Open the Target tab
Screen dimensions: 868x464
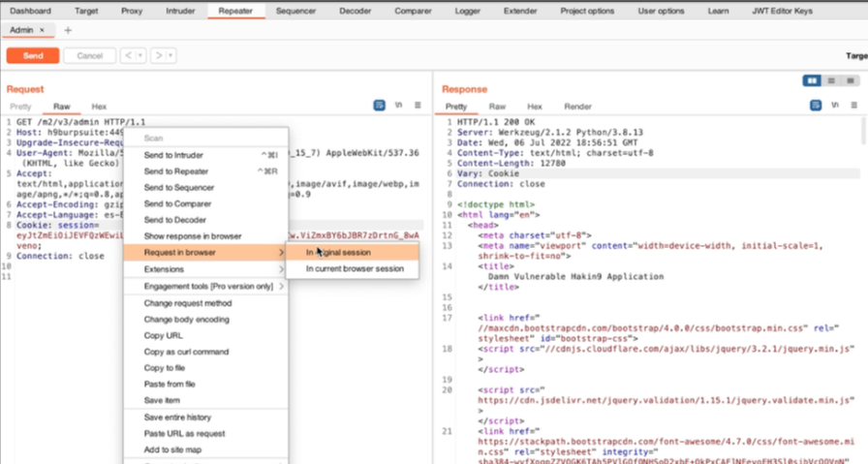click(x=86, y=11)
